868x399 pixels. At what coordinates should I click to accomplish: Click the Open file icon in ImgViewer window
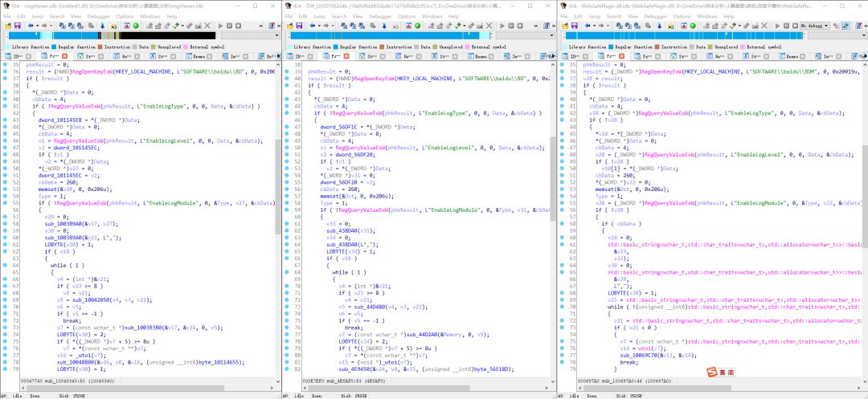tap(8, 26)
